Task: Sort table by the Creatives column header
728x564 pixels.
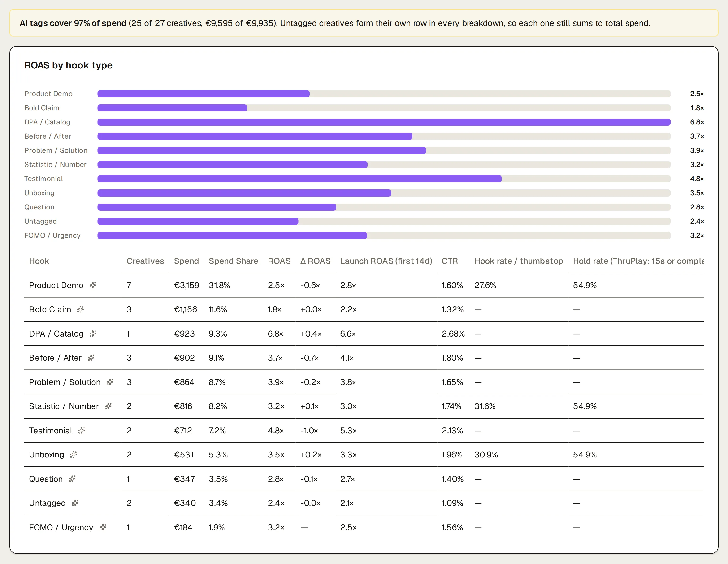Action: 145,261
